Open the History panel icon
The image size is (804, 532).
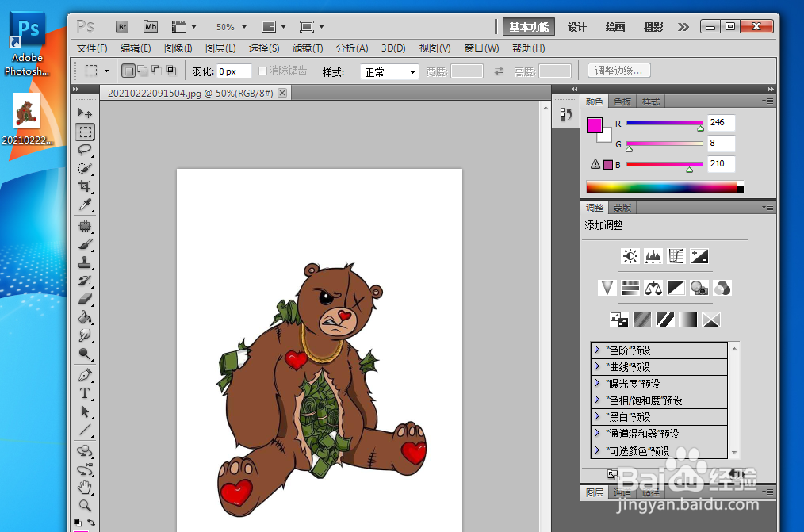click(565, 114)
